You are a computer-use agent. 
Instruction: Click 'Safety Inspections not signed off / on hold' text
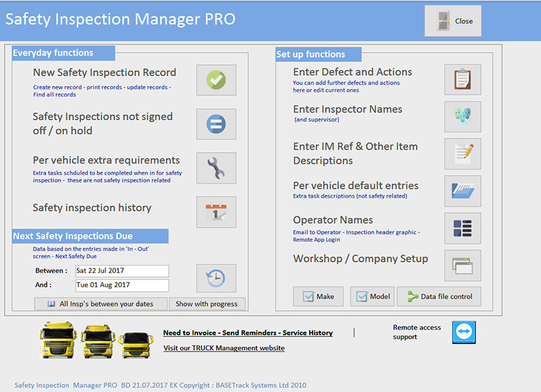103,124
